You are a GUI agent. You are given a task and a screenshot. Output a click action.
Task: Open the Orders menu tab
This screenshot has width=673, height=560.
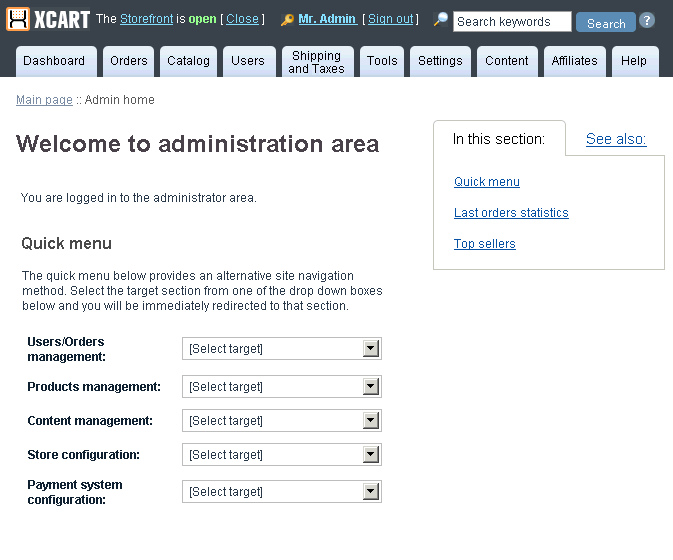click(128, 61)
